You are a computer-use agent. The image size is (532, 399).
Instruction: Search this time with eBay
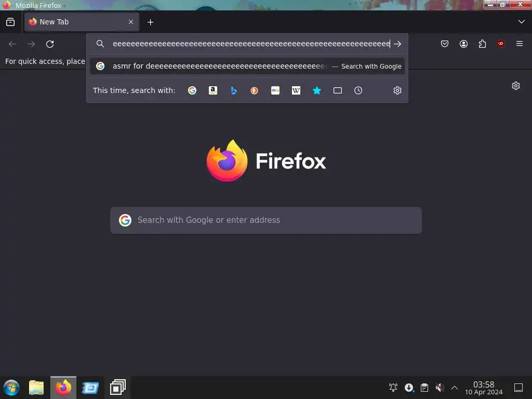pos(275,90)
